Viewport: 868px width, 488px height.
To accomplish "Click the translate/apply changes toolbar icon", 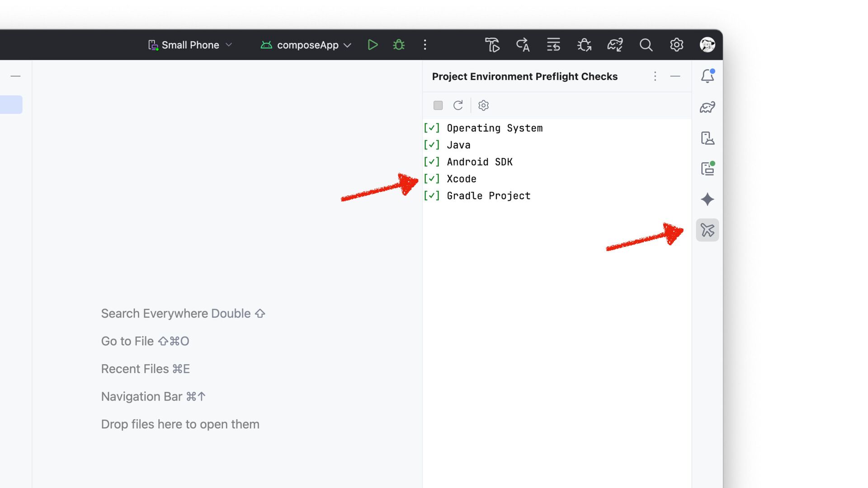I will pos(523,45).
